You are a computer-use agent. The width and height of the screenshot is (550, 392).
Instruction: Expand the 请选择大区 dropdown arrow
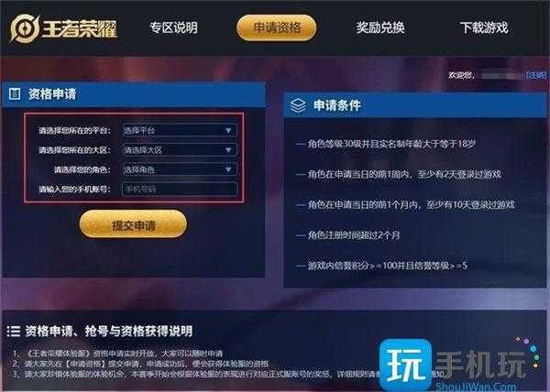click(x=228, y=150)
